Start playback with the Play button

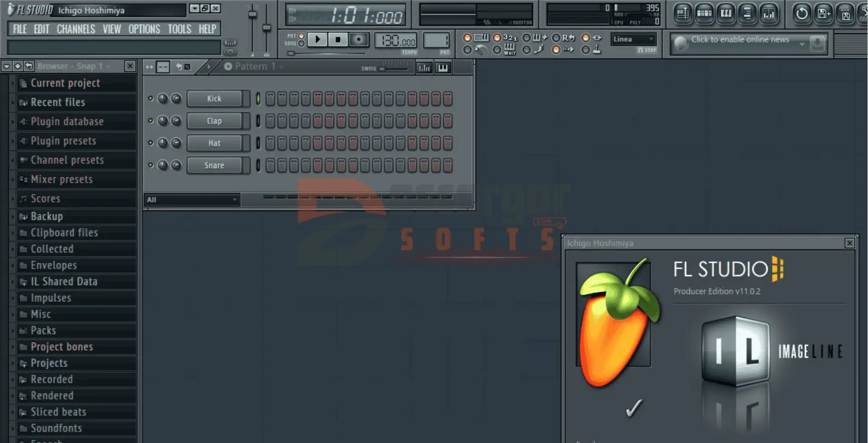[x=317, y=40]
